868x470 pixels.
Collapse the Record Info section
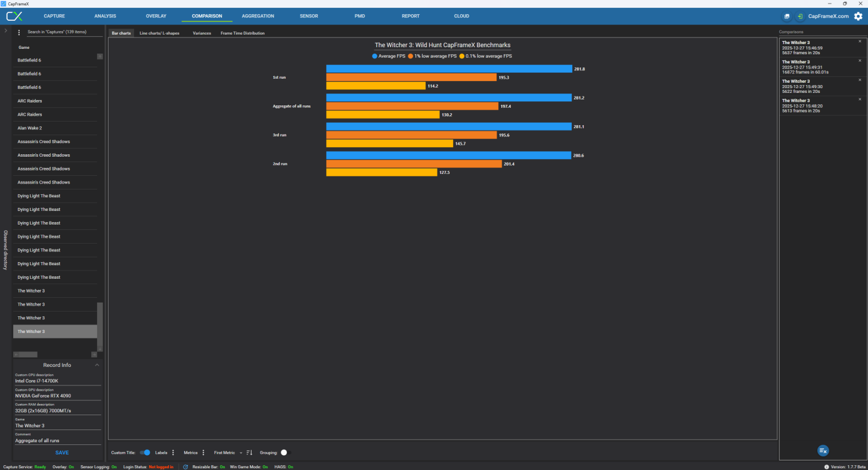click(x=97, y=365)
